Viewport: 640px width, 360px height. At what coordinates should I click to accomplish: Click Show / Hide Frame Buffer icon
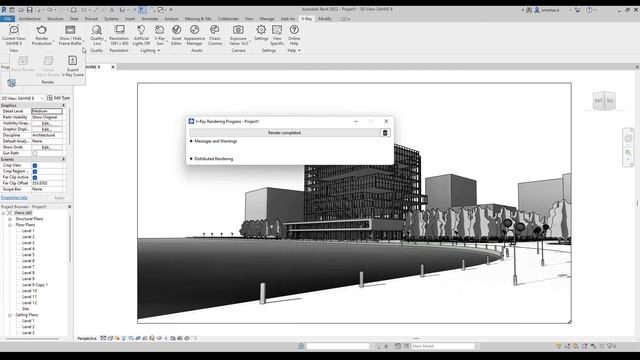[x=70, y=30]
